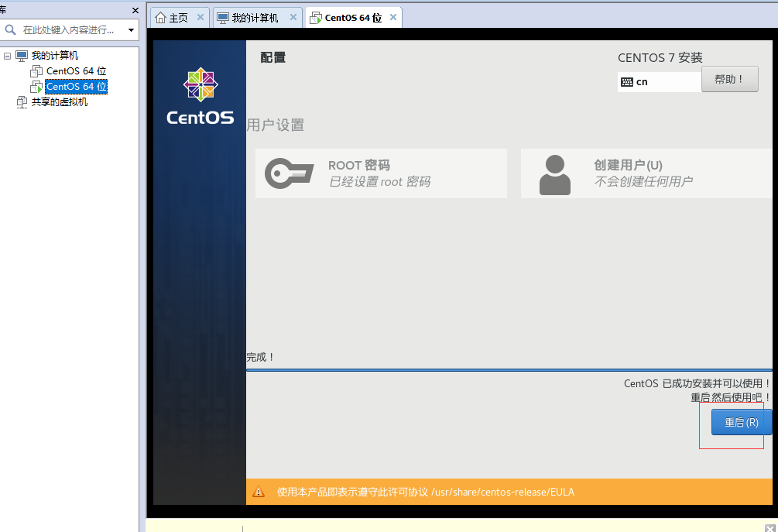Click the CentOS logo in installer sidebar

pos(200,96)
